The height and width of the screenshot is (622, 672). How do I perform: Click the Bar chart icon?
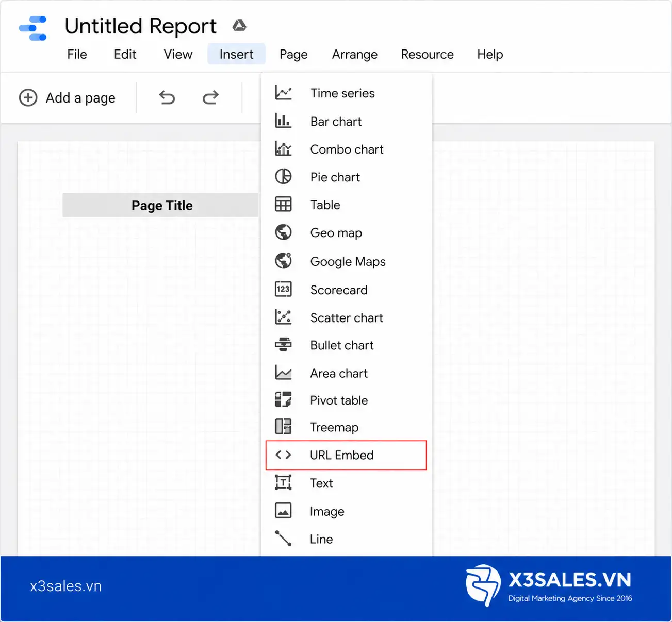283,121
